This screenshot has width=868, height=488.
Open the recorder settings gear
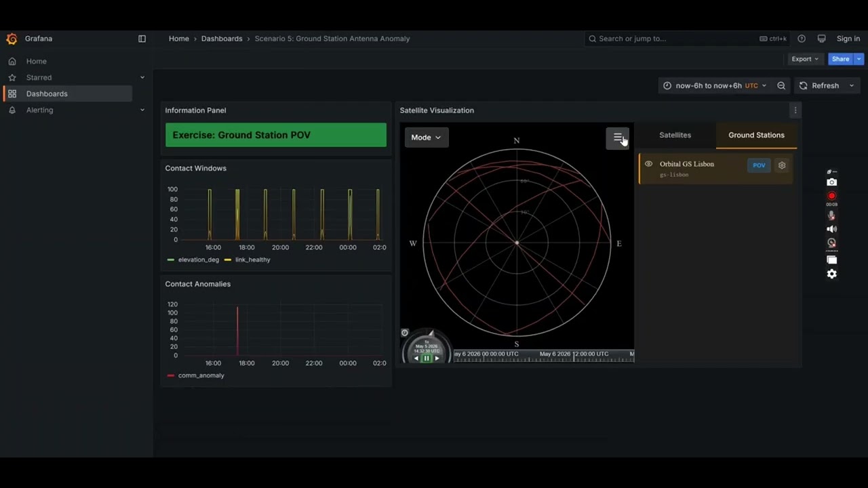(831, 274)
